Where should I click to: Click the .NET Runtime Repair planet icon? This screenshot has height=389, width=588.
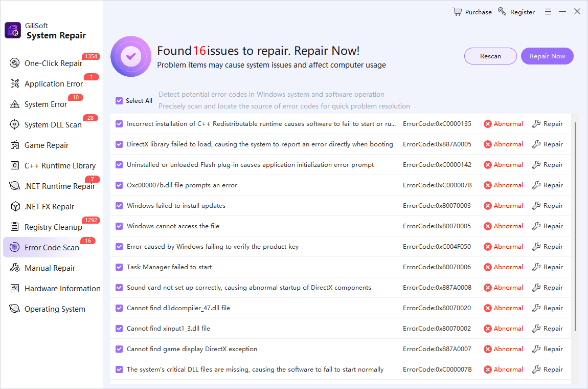coord(14,185)
